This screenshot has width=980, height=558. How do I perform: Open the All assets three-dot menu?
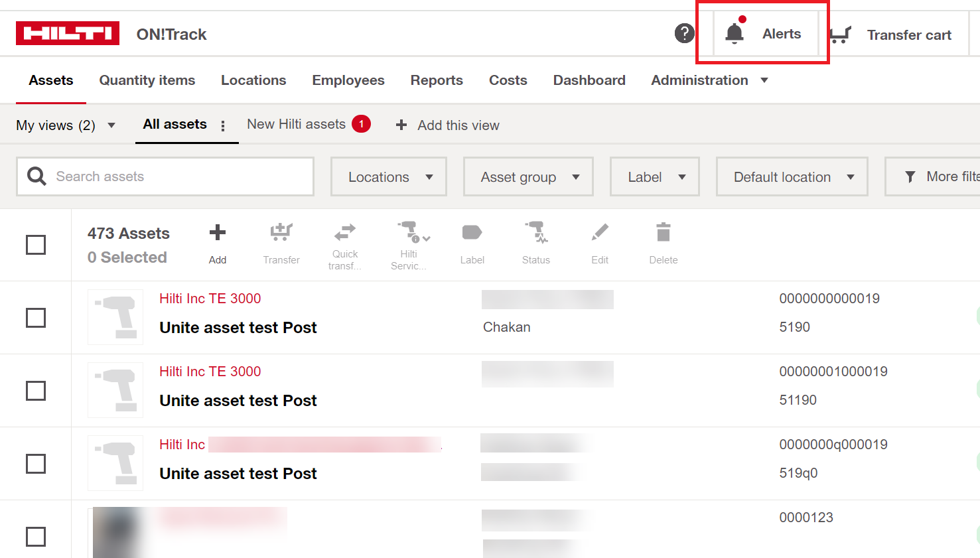(223, 125)
